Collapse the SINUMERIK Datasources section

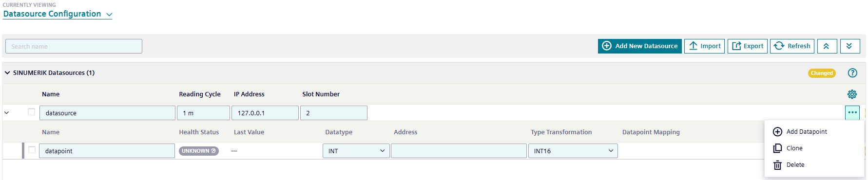(7, 73)
